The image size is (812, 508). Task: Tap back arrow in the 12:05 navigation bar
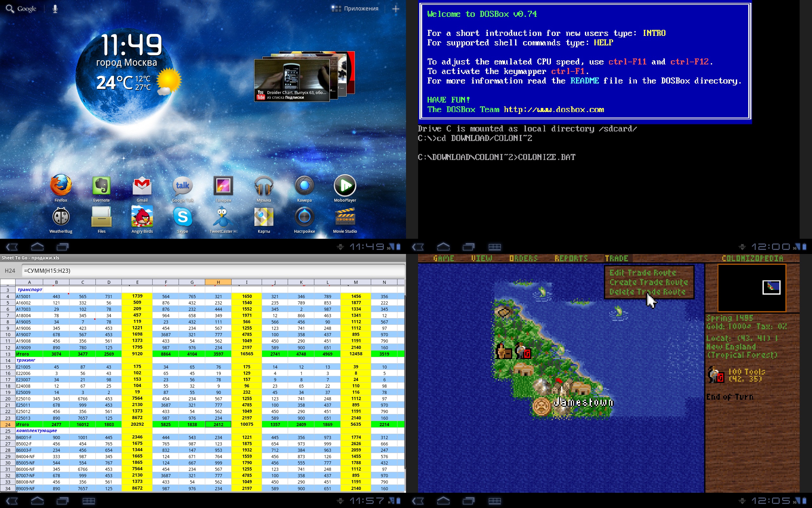pyautogui.click(x=418, y=501)
